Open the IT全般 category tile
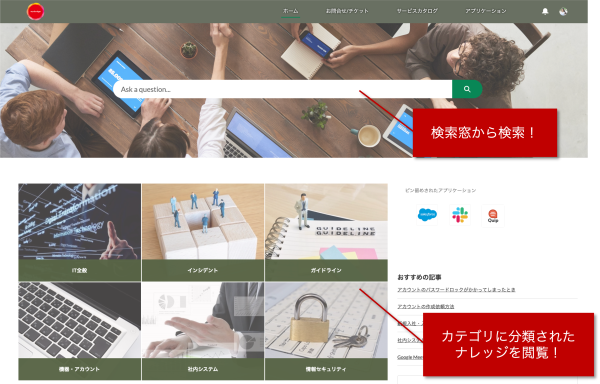600x384 pixels. click(x=80, y=233)
